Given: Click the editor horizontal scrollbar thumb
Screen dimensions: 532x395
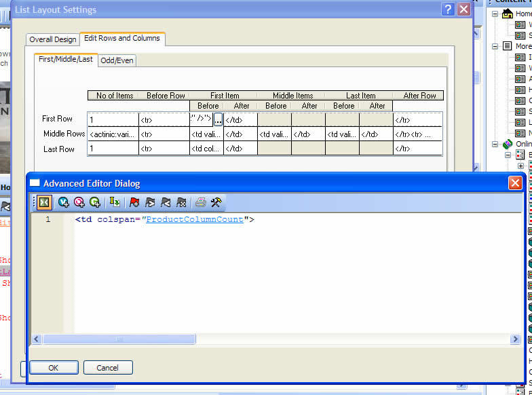Looking at the screenshot, I should tap(119, 339).
